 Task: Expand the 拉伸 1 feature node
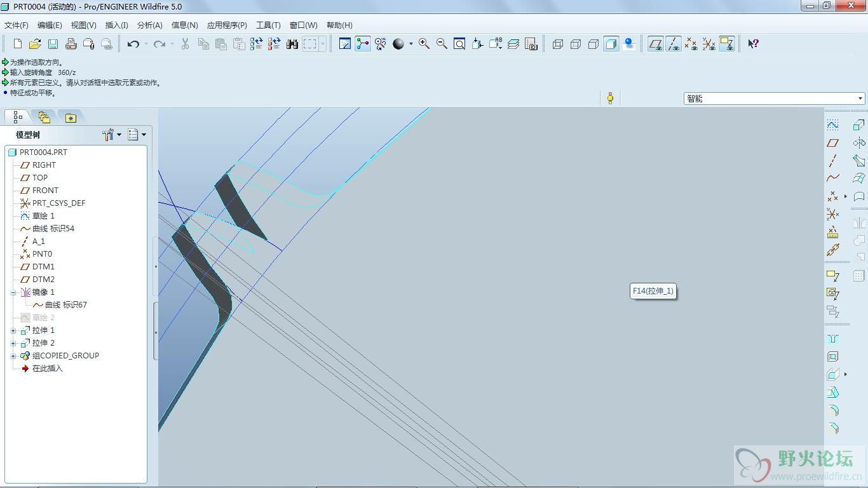pyautogui.click(x=13, y=330)
